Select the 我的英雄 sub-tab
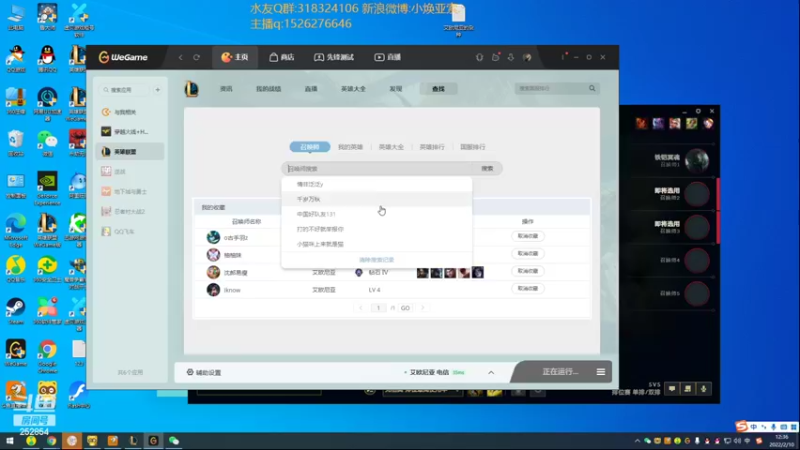 (351, 147)
